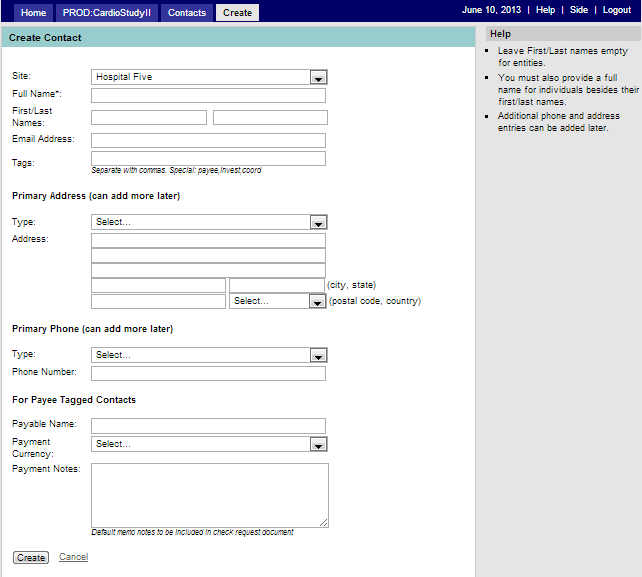Click inside the Payment Notes textarea
Screen dimensions: 642x577
[209, 495]
